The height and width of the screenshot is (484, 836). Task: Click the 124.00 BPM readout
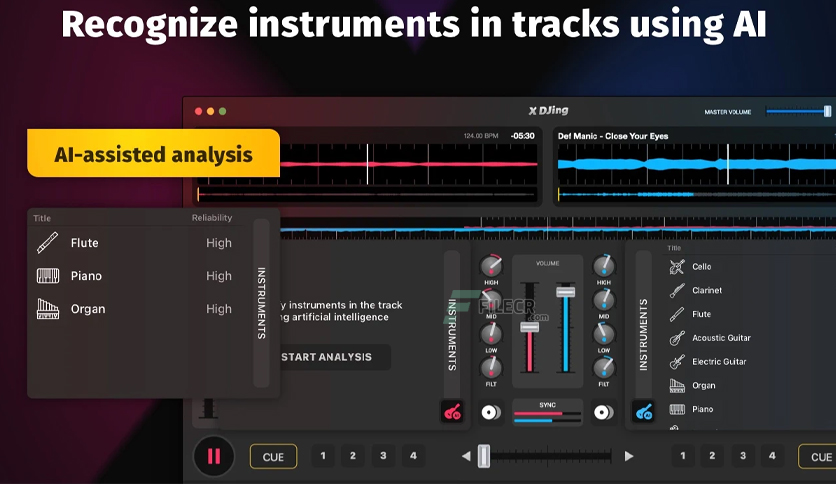coord(481,136)
